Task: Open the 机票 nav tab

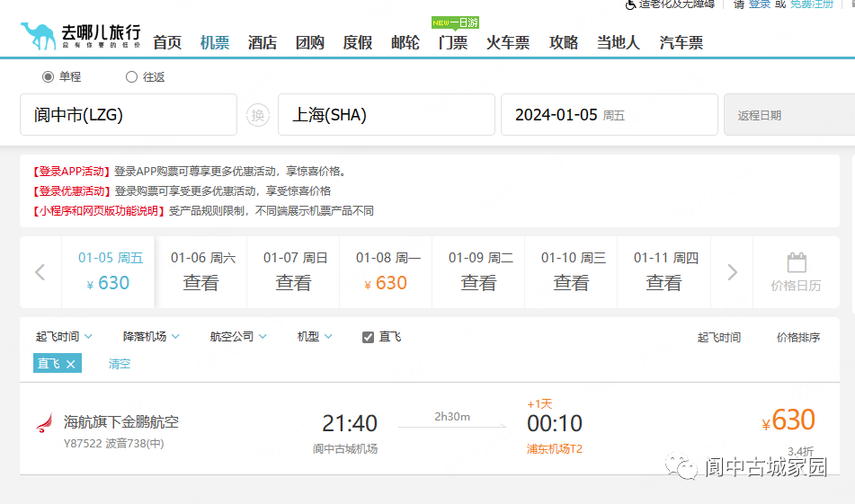Action: [x=214, y=42]
